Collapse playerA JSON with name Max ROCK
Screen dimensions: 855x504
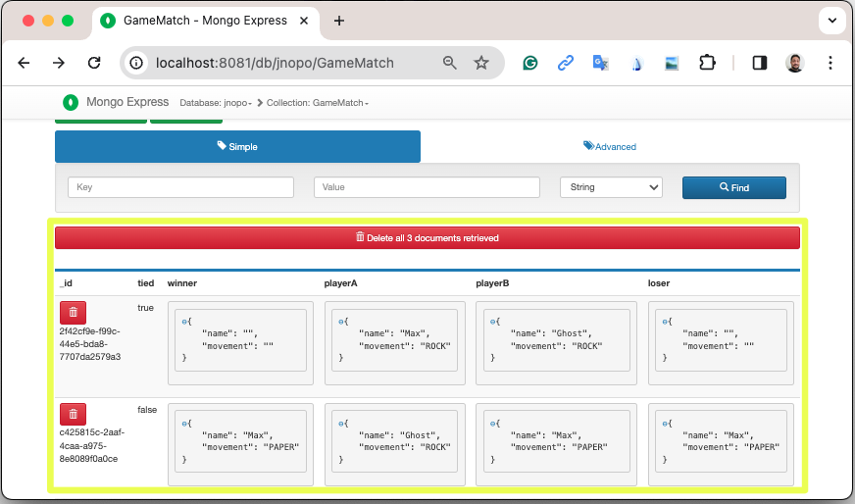coord(341,322)
